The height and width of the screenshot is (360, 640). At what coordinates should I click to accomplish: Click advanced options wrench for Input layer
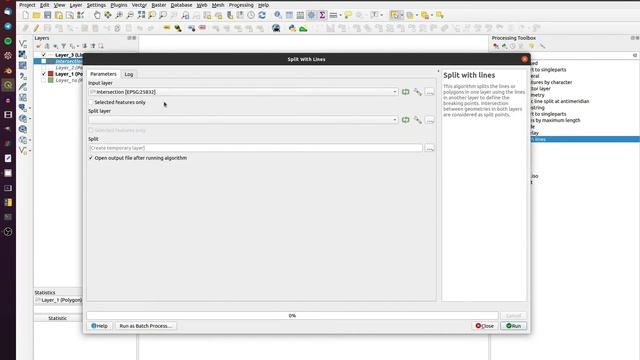(x=417, y=92)
